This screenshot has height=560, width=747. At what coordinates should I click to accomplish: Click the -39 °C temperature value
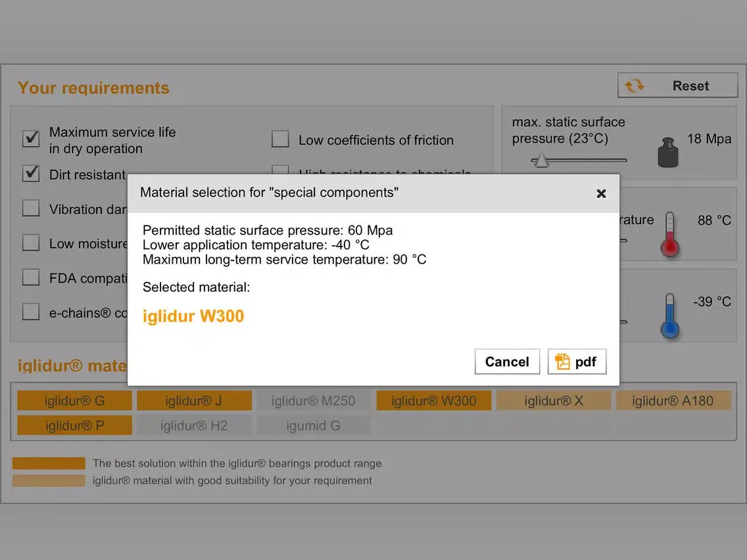tap(711, 302)
